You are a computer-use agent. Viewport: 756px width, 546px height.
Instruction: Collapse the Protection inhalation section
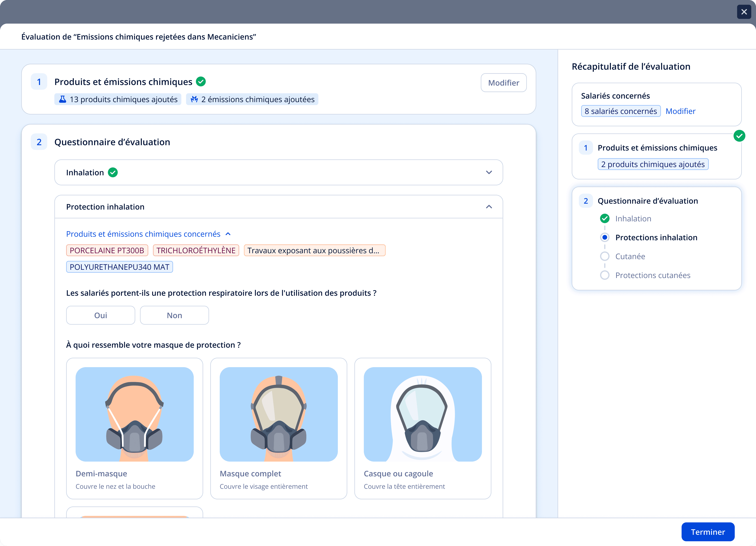(x=489, y=207)
